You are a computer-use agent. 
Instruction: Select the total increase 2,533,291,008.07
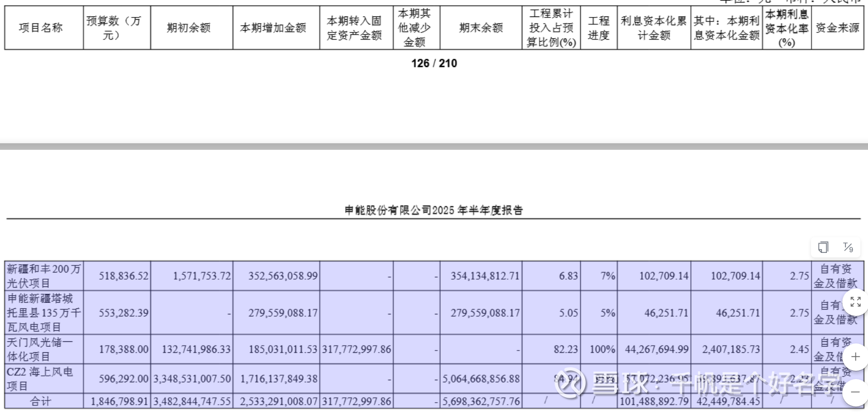tap(279, 402)
